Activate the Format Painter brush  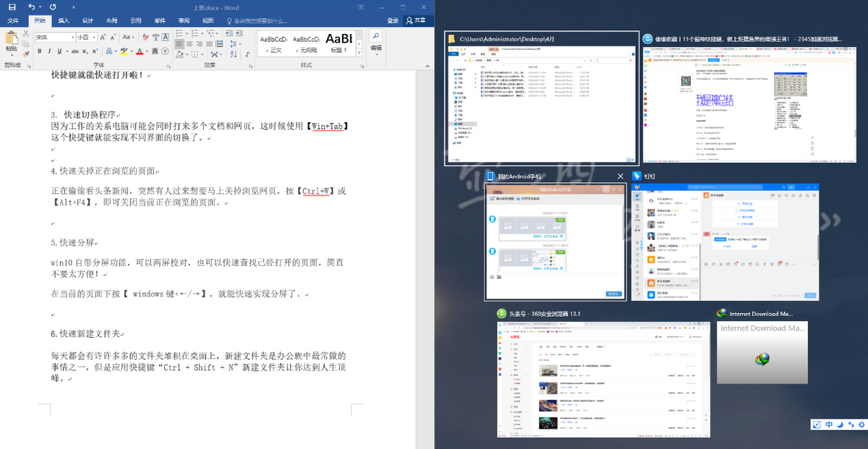tap(26, 54)
